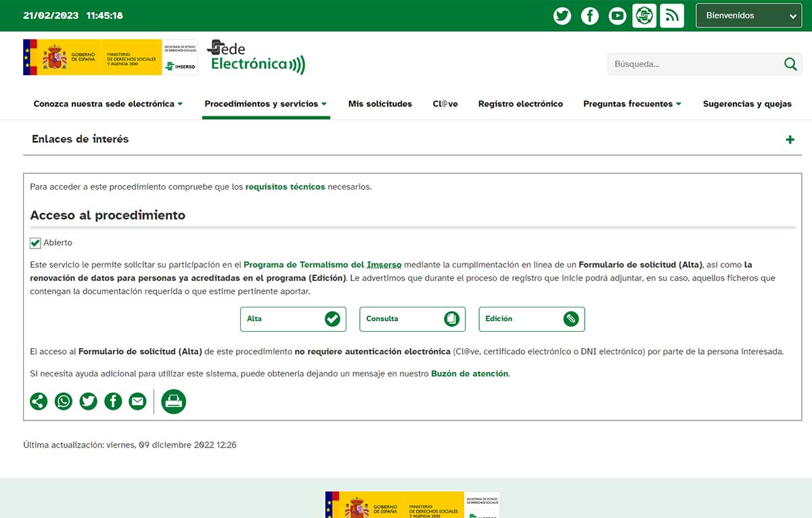This screenshot has height=518, width=812.
Task: Open the Twitter icon in top header
Action: (x=562, y=16)
